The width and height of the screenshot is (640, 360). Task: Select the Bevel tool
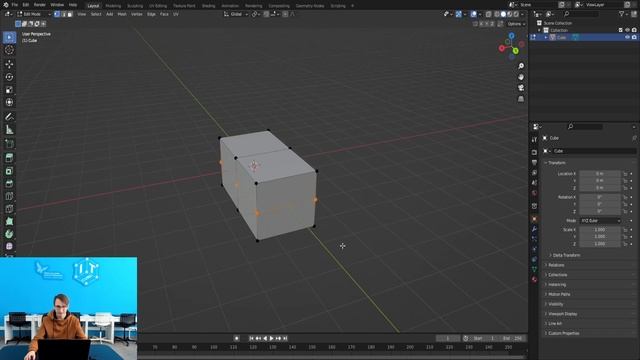[x=9, y=183]
